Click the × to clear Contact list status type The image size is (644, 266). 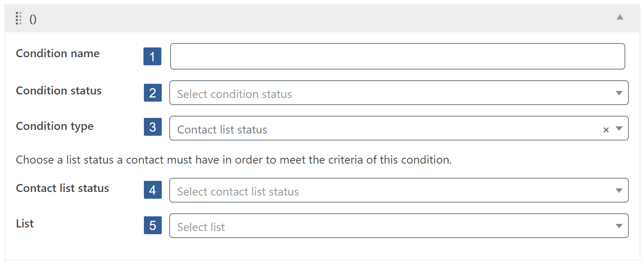[x=606, y=129]
